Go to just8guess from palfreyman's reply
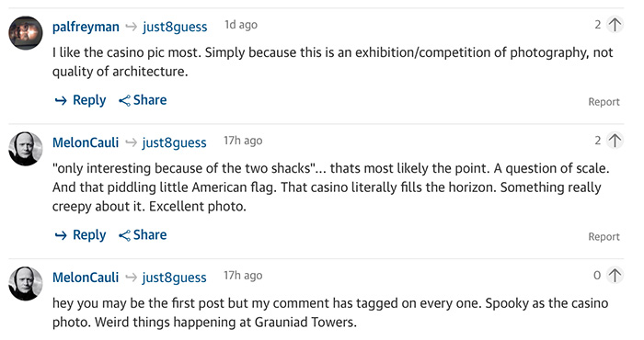644x340 pixels. point(175,27)
